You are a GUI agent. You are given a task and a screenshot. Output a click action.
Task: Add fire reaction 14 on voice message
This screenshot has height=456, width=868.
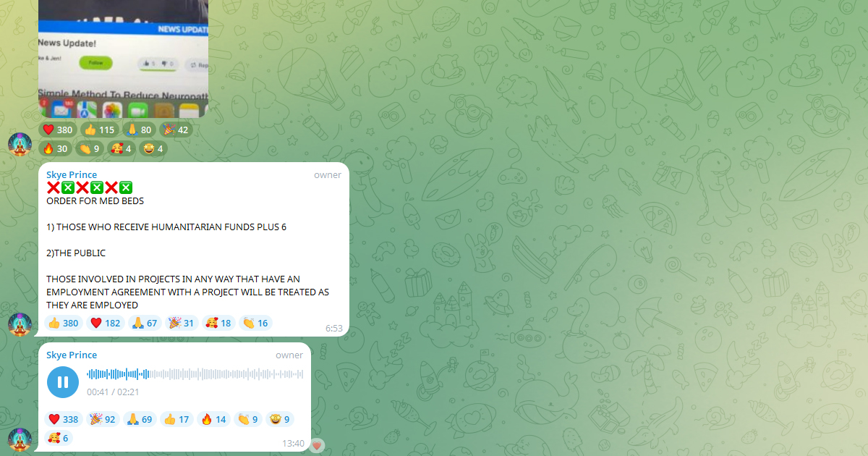[x=213, y=419]
